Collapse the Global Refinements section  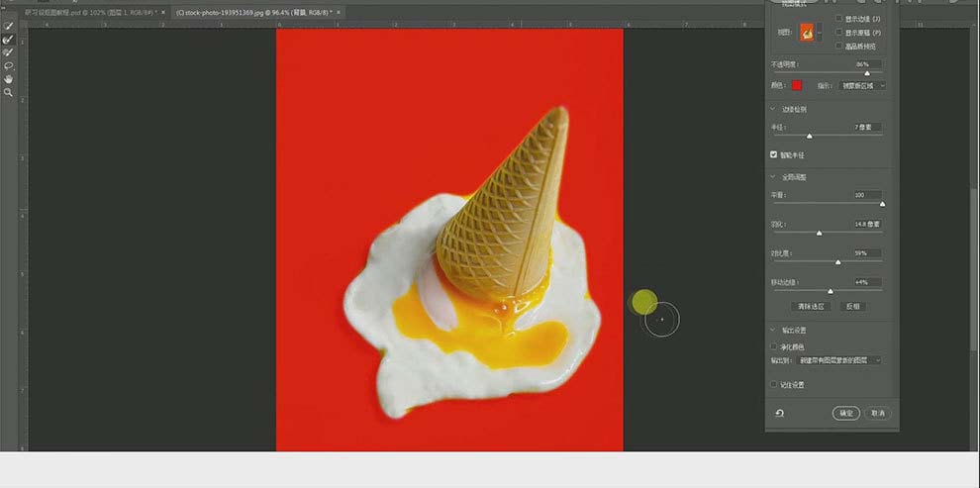pos(773,177)
